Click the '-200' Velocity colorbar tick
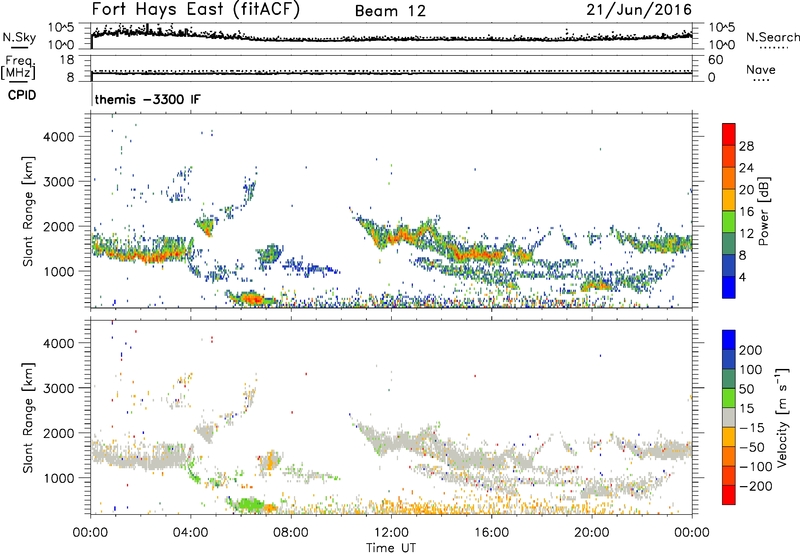The height and width of the screenshot is (554, 800). [x=755, y=486]
